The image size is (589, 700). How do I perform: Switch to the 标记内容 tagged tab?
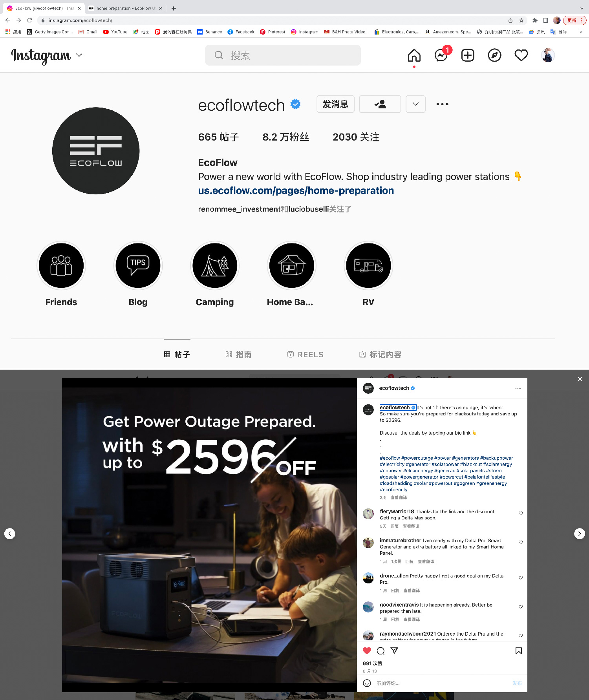click(x=380, y=355)
